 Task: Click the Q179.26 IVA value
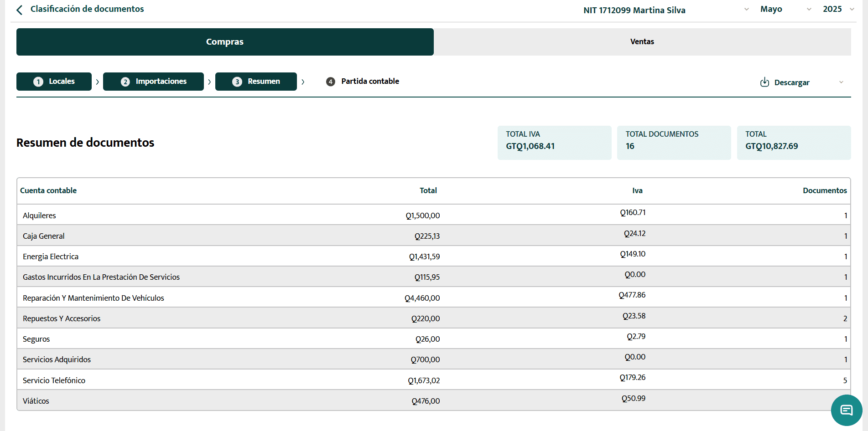633,377
